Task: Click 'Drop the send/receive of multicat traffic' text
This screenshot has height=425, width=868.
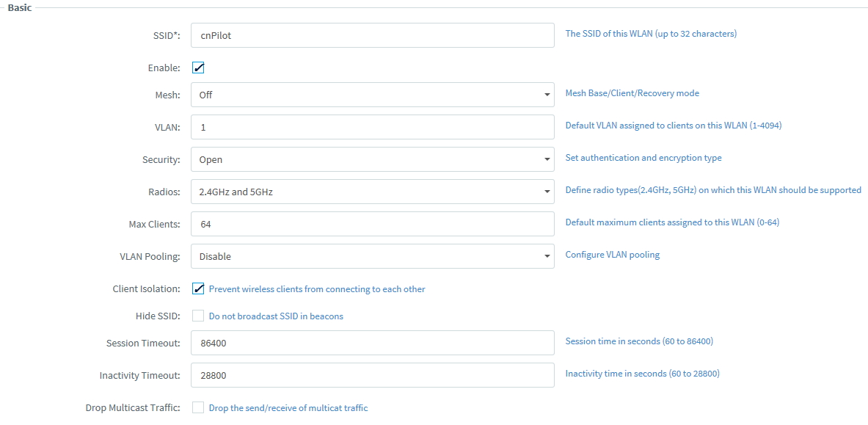Action: 288,408
